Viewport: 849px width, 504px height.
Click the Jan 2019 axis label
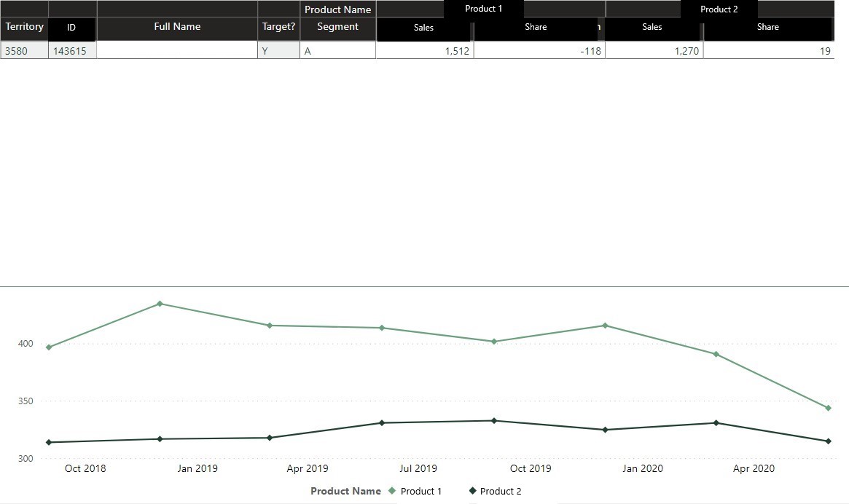pyautogui.click(x=197, y=468)
